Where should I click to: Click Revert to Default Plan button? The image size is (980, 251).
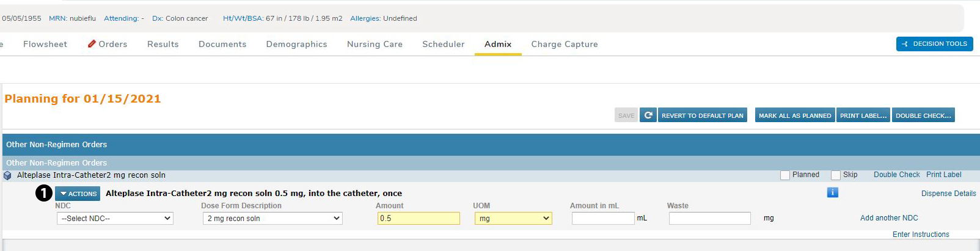[702, 115]
